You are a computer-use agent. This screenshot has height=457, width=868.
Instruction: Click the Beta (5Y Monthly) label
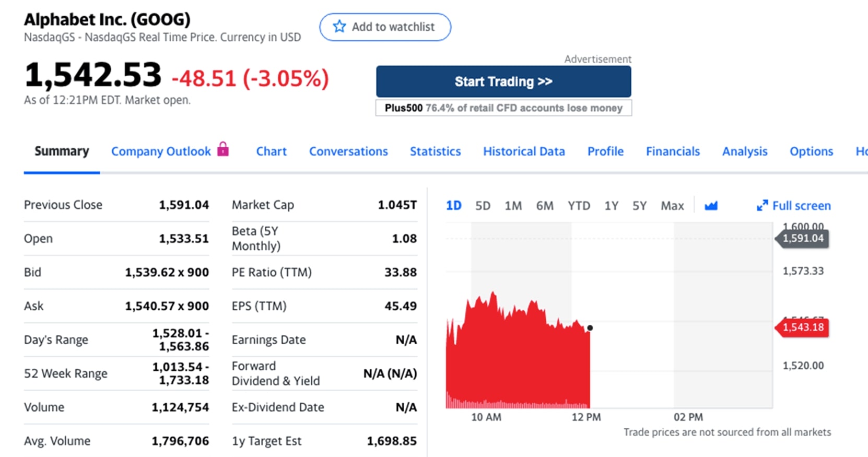[256, 239]
